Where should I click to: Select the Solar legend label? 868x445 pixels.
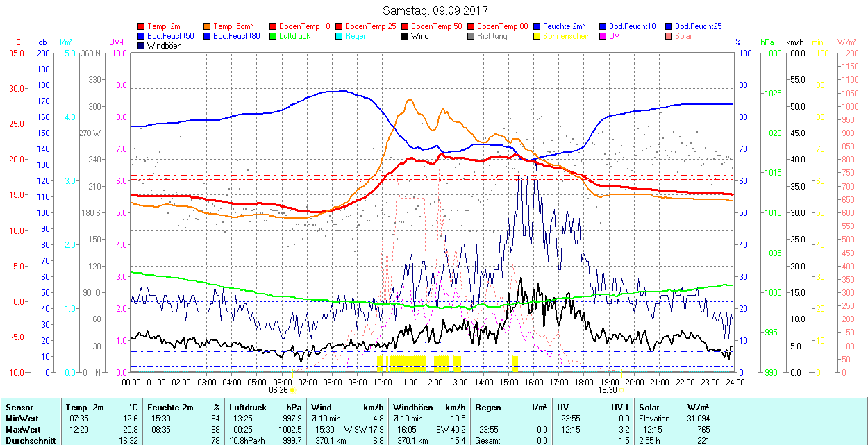683,36
